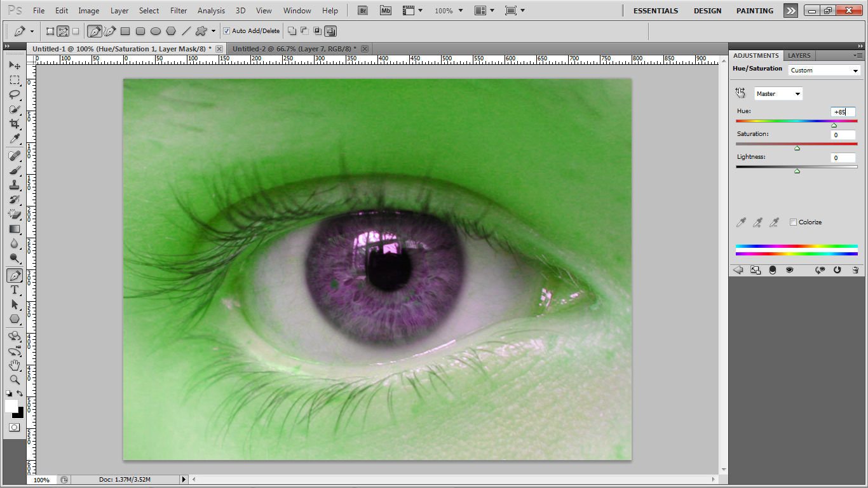Clip adjustment to layer below
Screen dimensions: 868x488
click(755, 270)
